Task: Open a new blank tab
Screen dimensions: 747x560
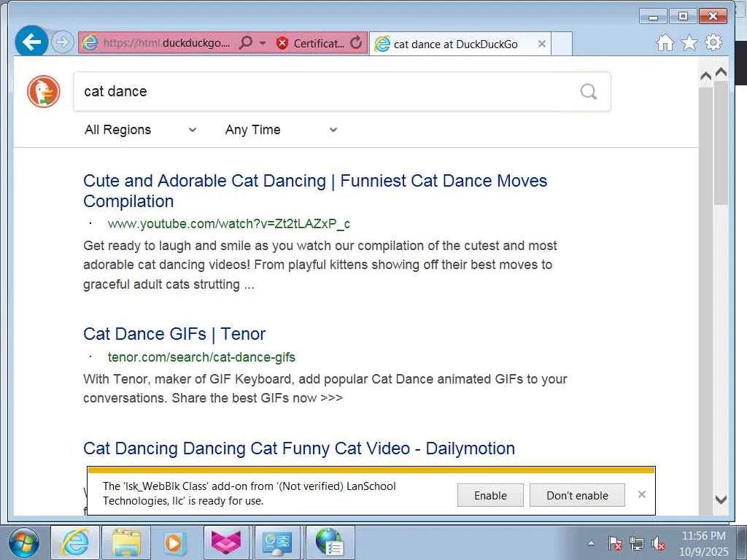Action: pyautogui.click(x=562, y=44)
